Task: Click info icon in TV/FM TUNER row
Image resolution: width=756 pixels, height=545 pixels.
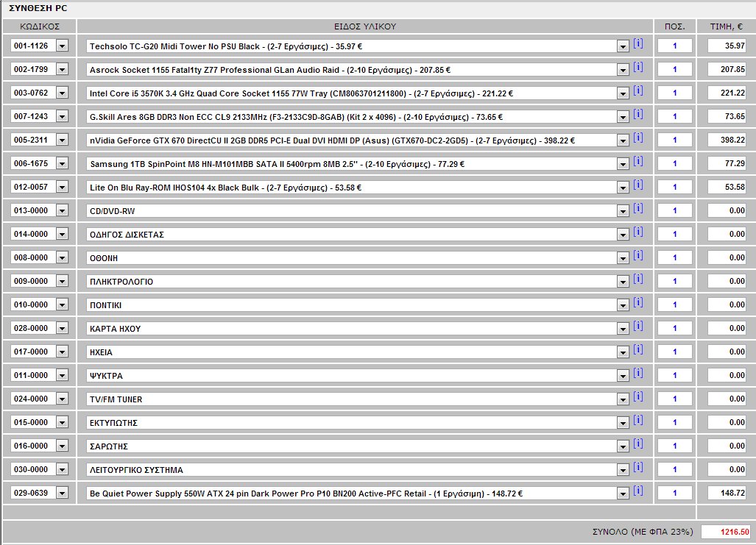Action: pos(638,396)
